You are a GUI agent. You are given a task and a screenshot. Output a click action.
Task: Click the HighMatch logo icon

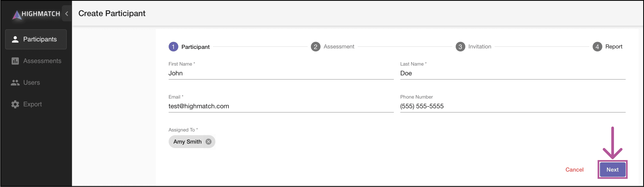tap(17, 15)
